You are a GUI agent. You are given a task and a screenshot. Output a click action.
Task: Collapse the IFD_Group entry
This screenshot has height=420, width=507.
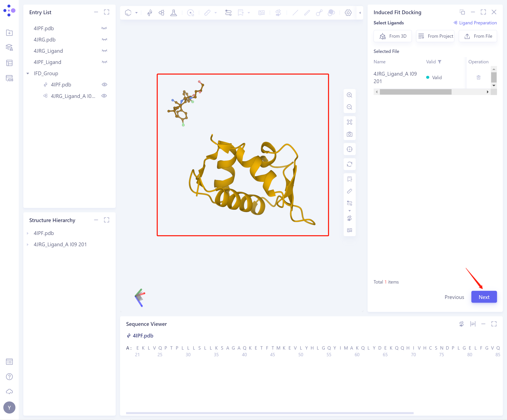click(x=28, y=73)
